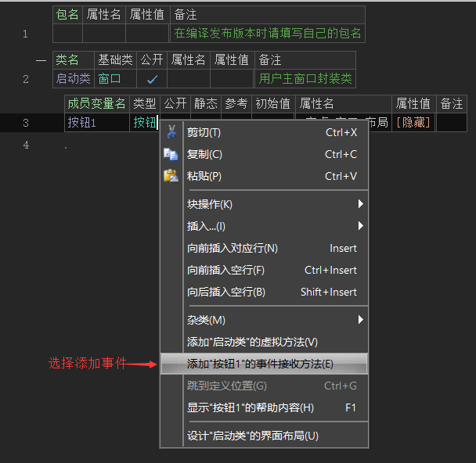
Task: Choose 剪切(T) from the context menu
Action: (264, 132)
